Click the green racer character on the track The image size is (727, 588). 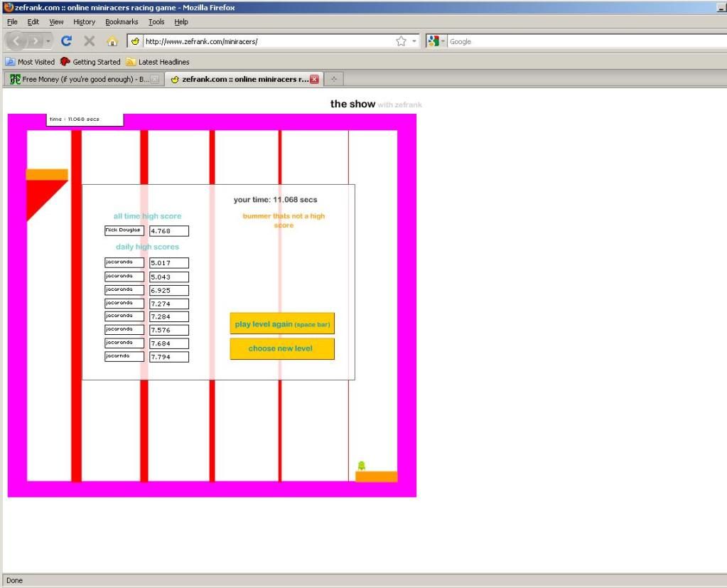tap(361, 466)
